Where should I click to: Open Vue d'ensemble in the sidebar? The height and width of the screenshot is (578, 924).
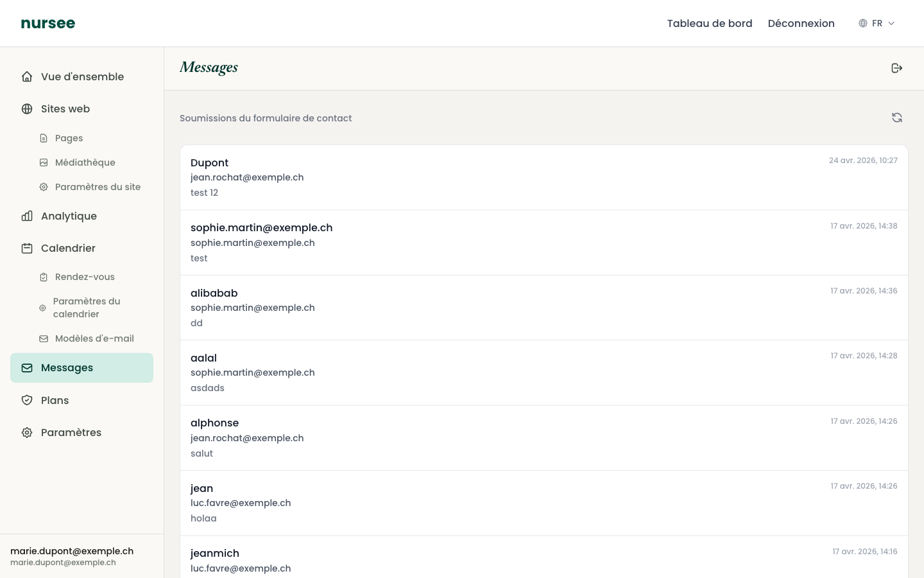coord(82,76)
